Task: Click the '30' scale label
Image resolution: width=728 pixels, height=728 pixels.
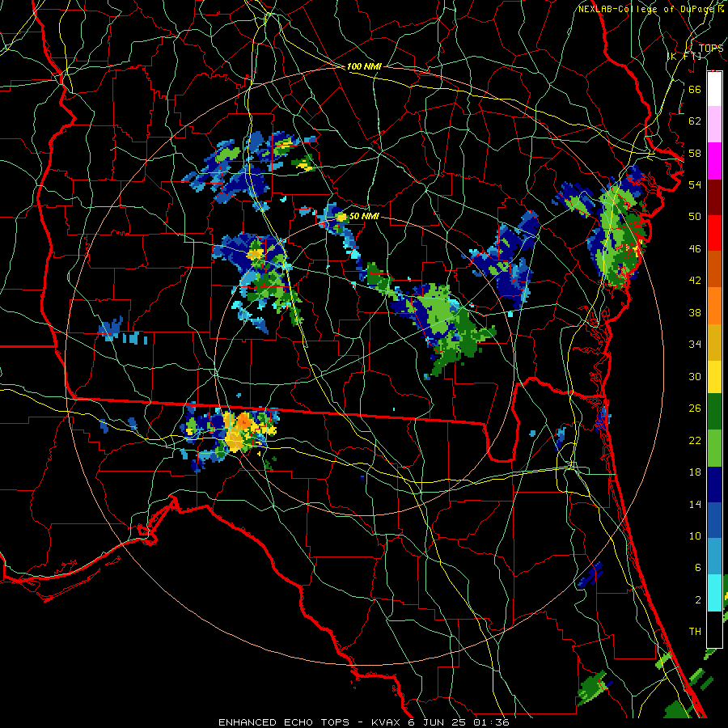Action: (x=695, y=376)
